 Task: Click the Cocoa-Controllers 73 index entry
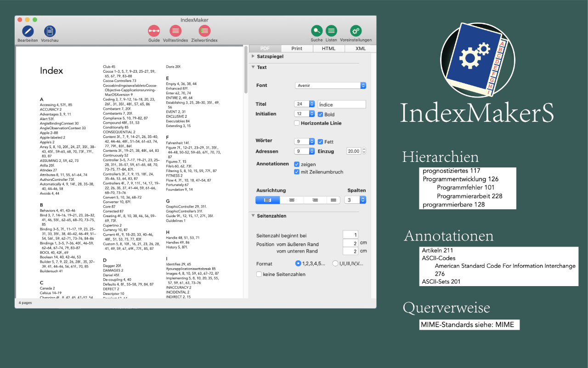[x=119, y=81]
